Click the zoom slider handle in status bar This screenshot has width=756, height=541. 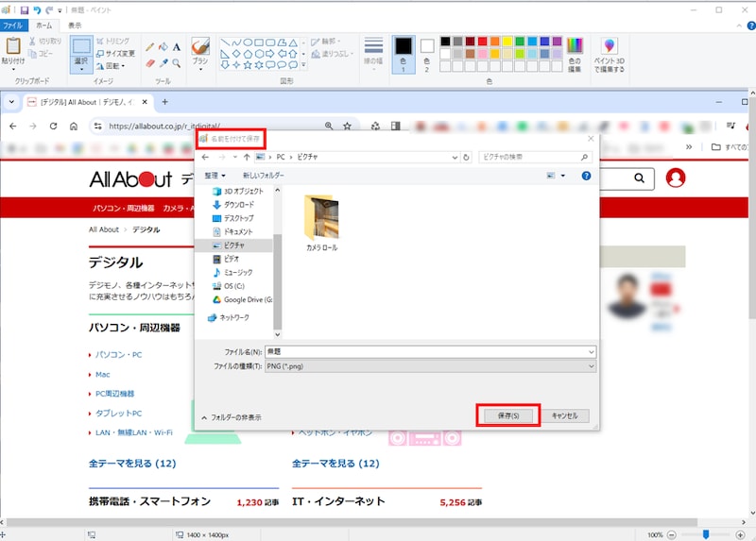(706, 534)
